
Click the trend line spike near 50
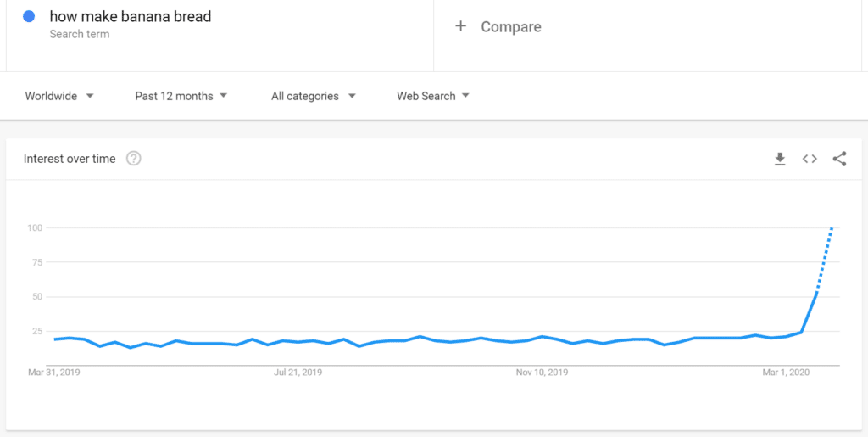[816, 294]
